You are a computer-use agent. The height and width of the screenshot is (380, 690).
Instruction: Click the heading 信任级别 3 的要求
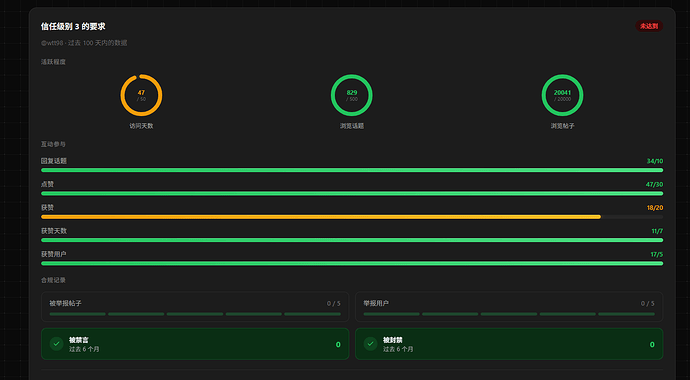point(73,26)
